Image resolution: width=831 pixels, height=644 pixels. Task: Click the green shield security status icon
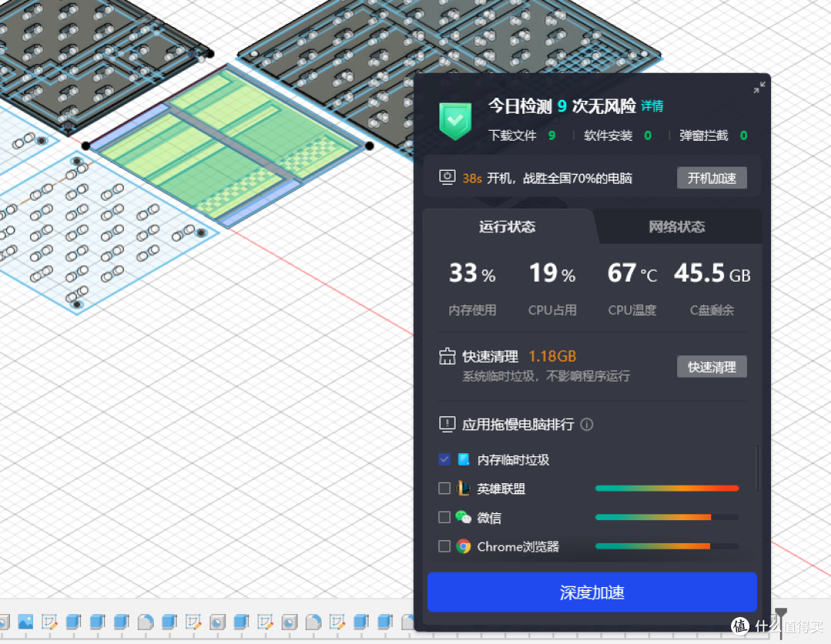pos(456,122)
